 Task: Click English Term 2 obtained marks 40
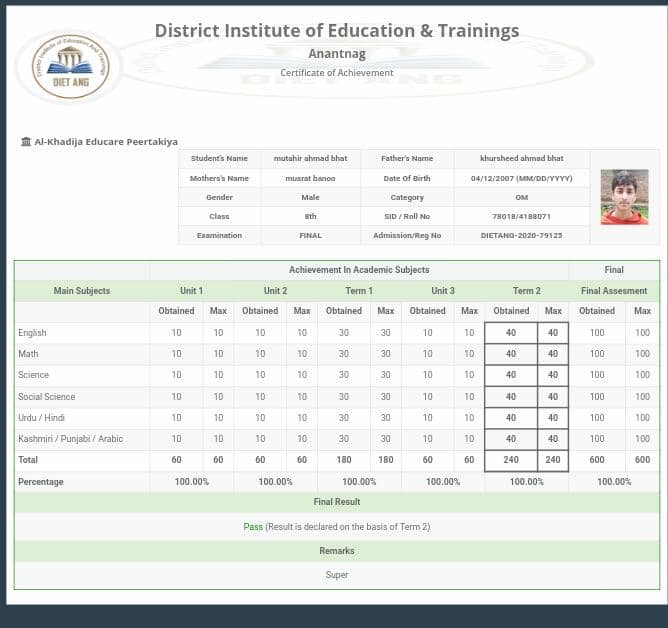[511, 333]
